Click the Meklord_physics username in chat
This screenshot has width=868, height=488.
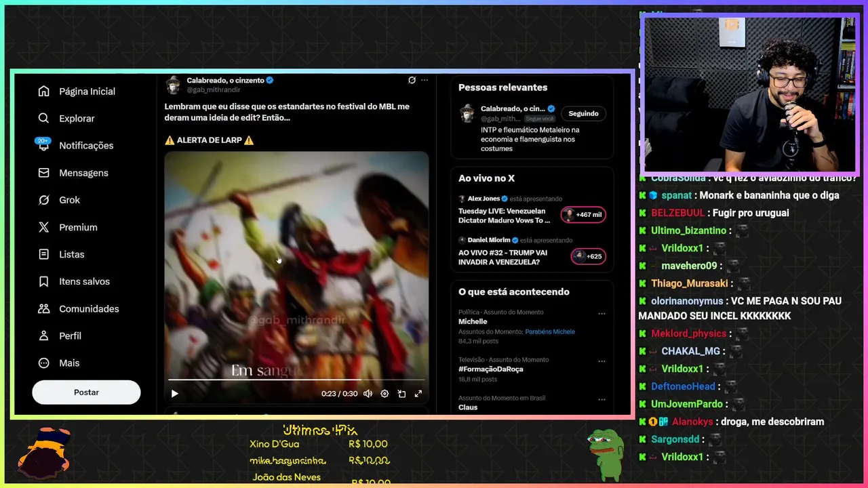coord(688,333)
